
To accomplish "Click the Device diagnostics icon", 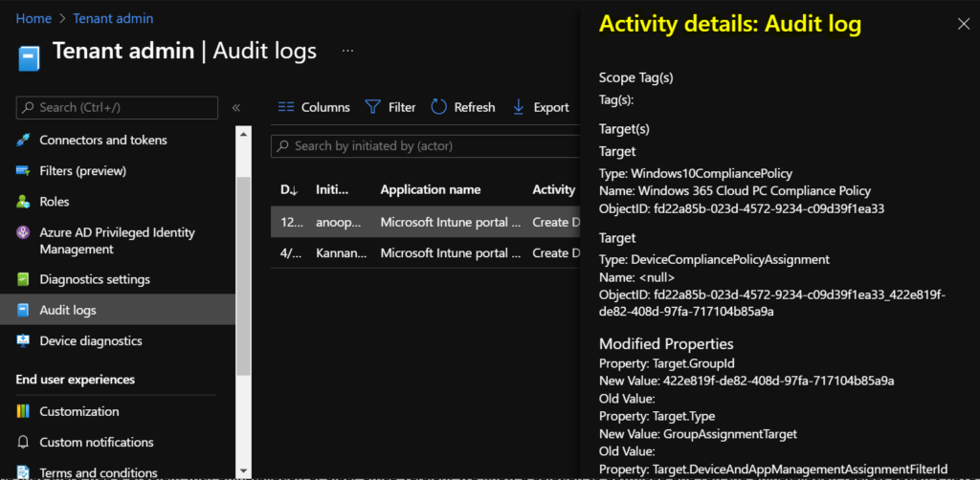I will pos(23,340).
